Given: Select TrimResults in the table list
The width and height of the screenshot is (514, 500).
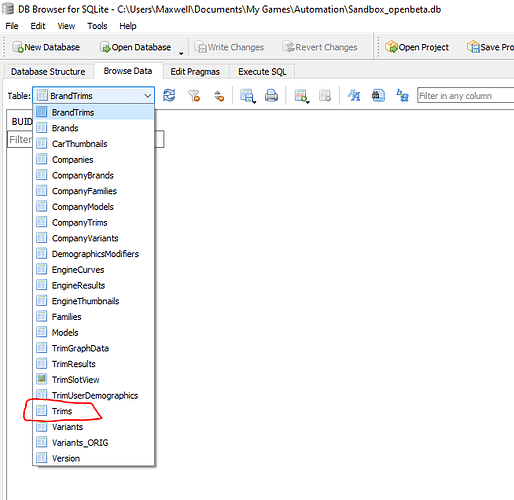Looking at the screenshot, I should point(93,364).
